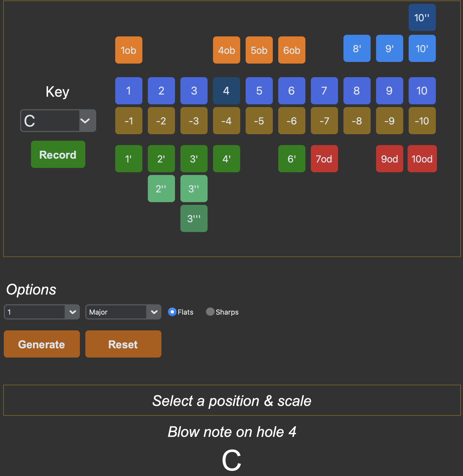This screenshot has width=463, height=476.
Task: Click the Reset button
Action: coord(123,344)
